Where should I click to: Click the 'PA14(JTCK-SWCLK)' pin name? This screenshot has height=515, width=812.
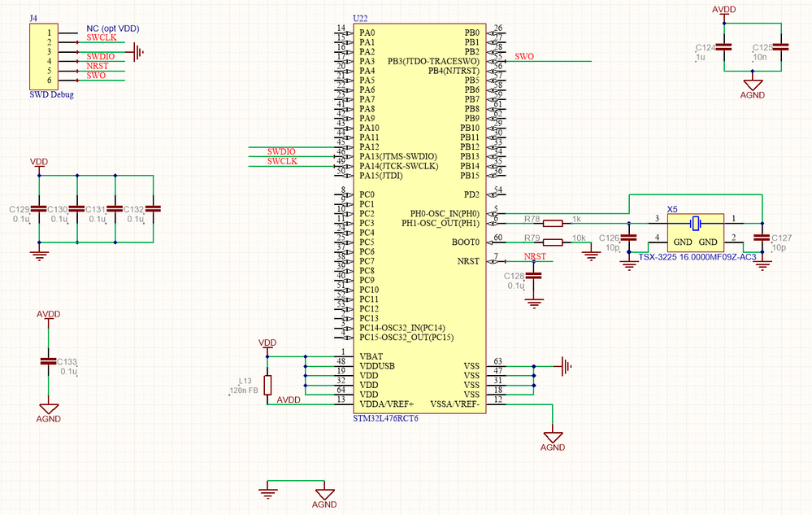coord(399,166)
